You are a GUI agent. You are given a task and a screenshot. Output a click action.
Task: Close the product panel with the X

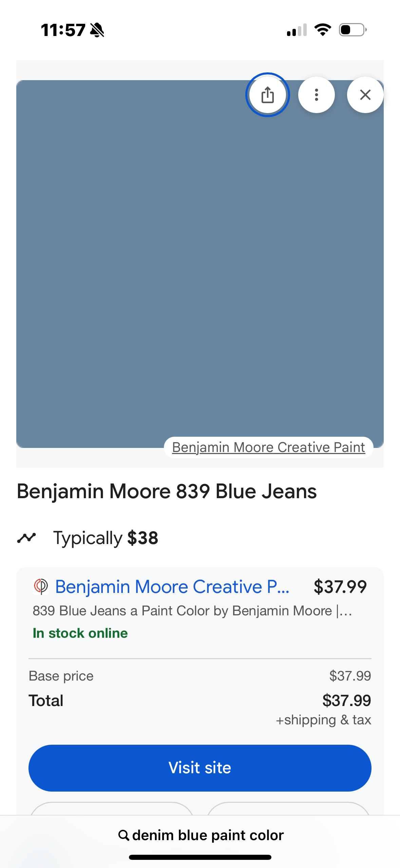(x=365, y=95)
